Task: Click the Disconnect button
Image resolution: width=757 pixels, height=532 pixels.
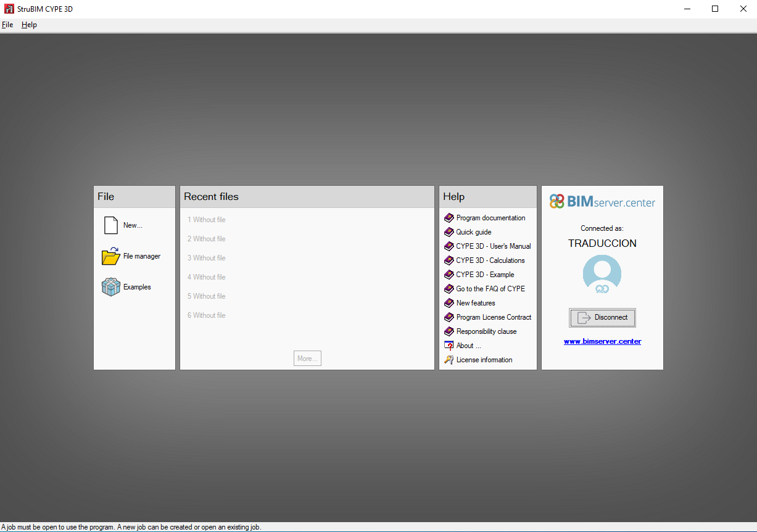Action: [x=602, y=317]
